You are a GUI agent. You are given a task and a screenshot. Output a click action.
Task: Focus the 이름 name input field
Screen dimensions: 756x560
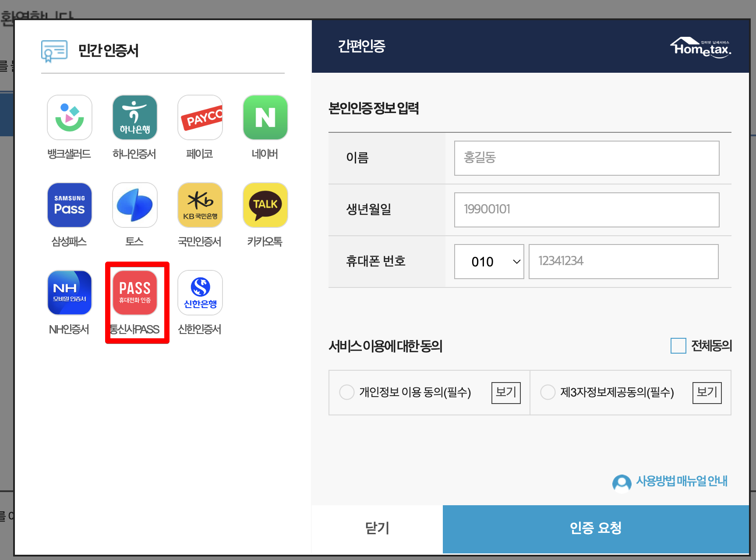click(587, 158)
